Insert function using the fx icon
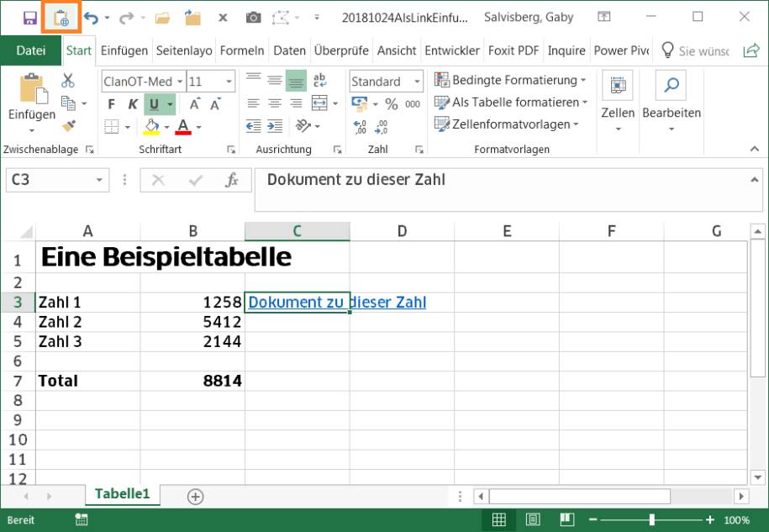Viewport: 769px width, 532px height. click(231, 180)
